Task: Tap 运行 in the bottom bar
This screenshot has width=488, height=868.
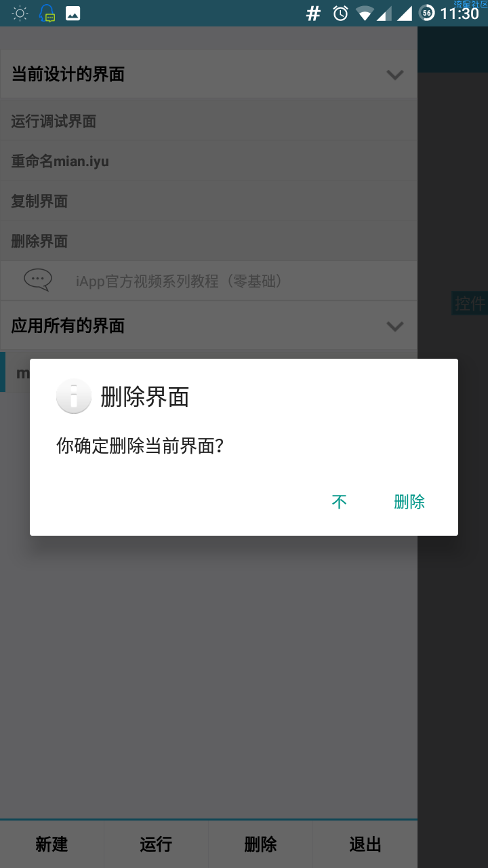Action: pyautogui.click(x=157, y=844)
